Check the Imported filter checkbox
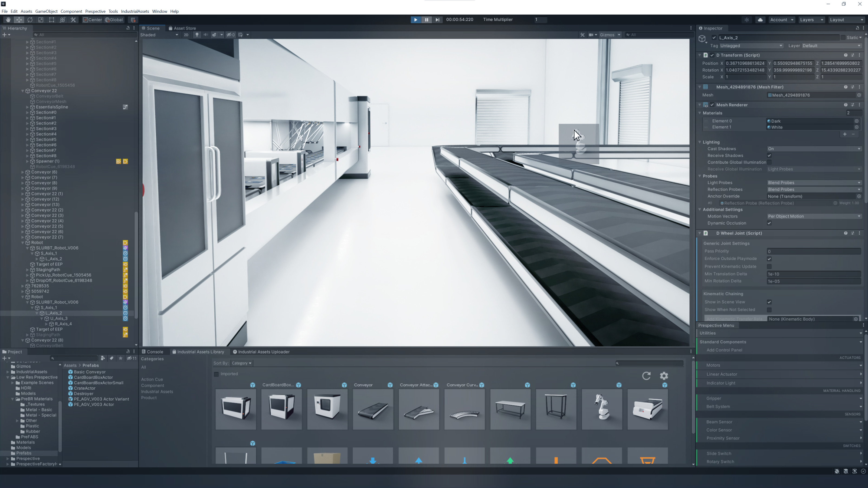The width and height of the screenshot is (868, 488). point(216,374)
